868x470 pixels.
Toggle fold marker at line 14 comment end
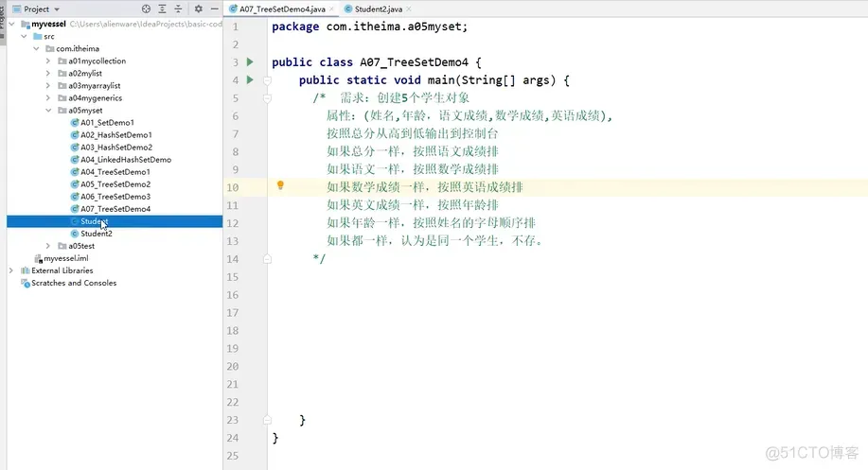267,259
